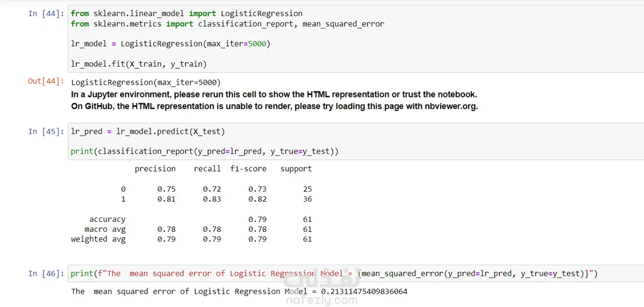Click the 'In a Jupyter environment' message
Viewport: 644px width, 307px height.
coord(274,94)
